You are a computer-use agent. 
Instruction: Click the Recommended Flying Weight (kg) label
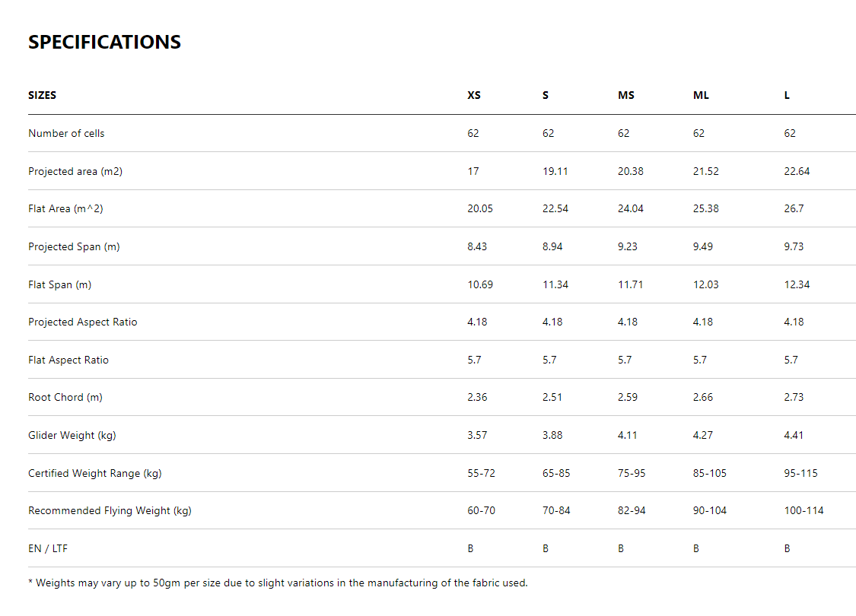110,511
